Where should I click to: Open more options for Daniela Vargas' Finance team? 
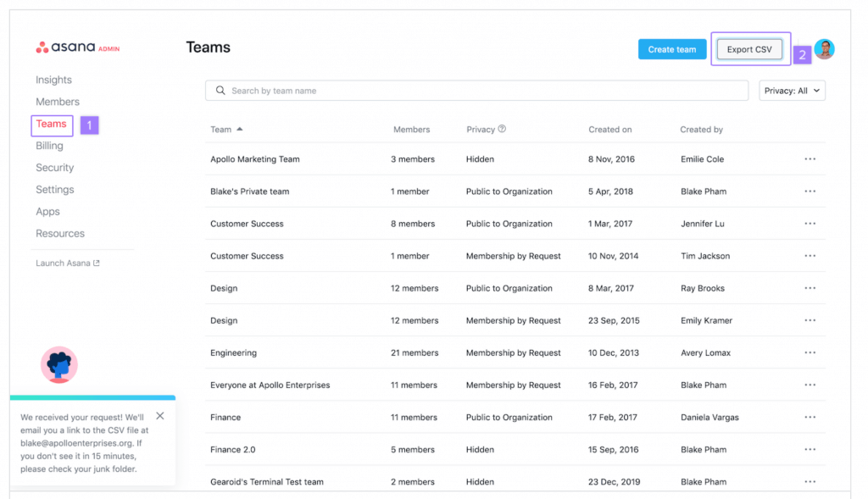click(x=810, y=417)
